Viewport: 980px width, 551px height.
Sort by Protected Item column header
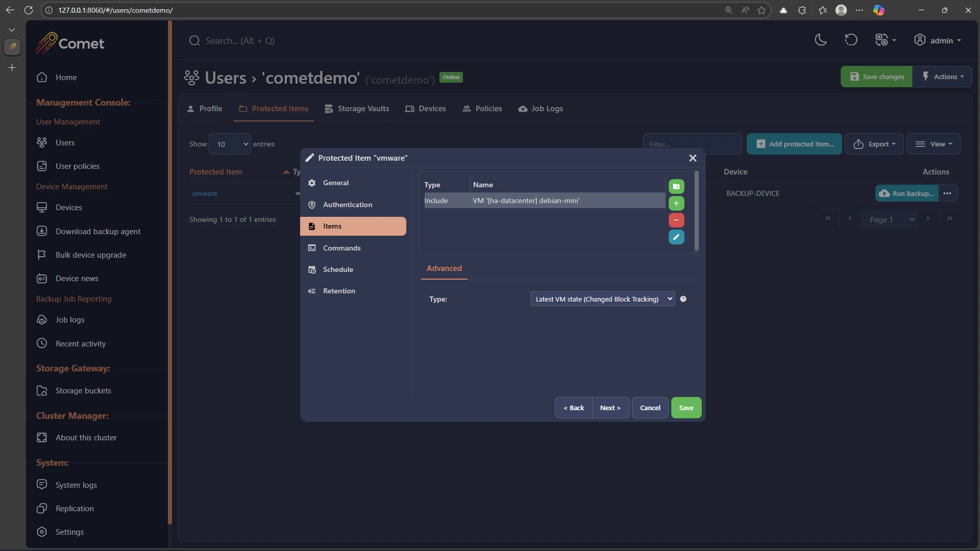(x=239, y=172)
